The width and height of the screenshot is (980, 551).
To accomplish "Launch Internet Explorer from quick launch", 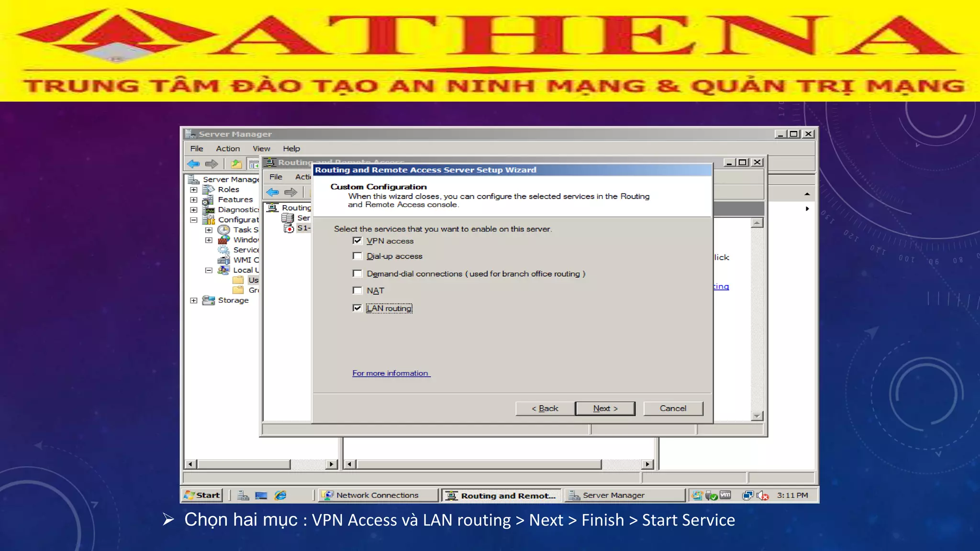I will pos(280,496).
